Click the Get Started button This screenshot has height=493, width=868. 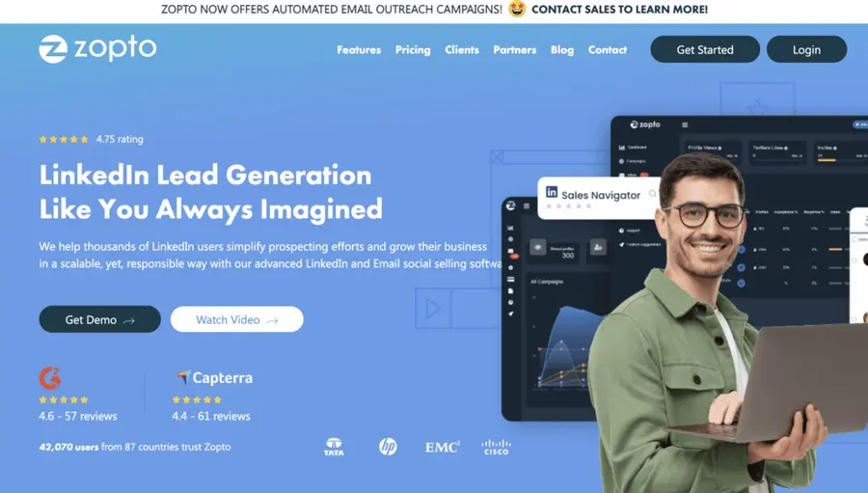(x=705, y=49)
